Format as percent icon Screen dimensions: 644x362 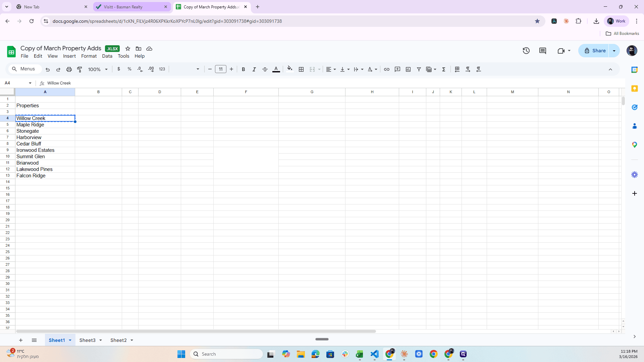[x=129, y=69]
